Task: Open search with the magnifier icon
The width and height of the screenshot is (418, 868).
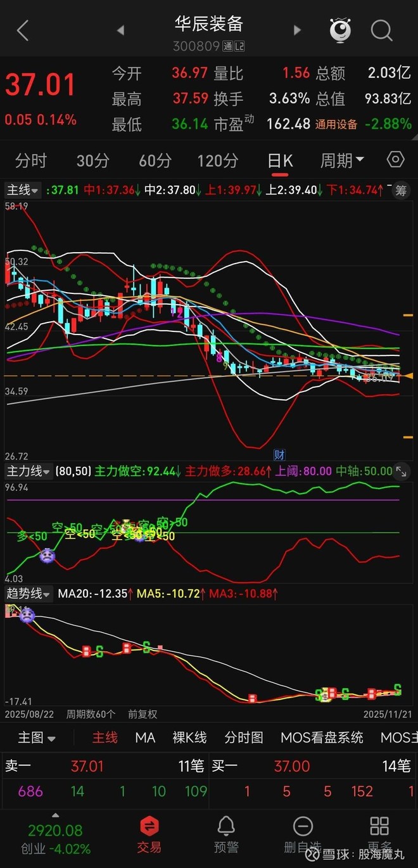Action: pos(382,30)
